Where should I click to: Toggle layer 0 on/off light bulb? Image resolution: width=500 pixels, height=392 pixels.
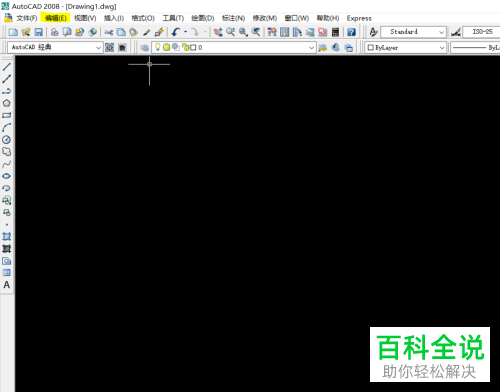coord(158,47)
